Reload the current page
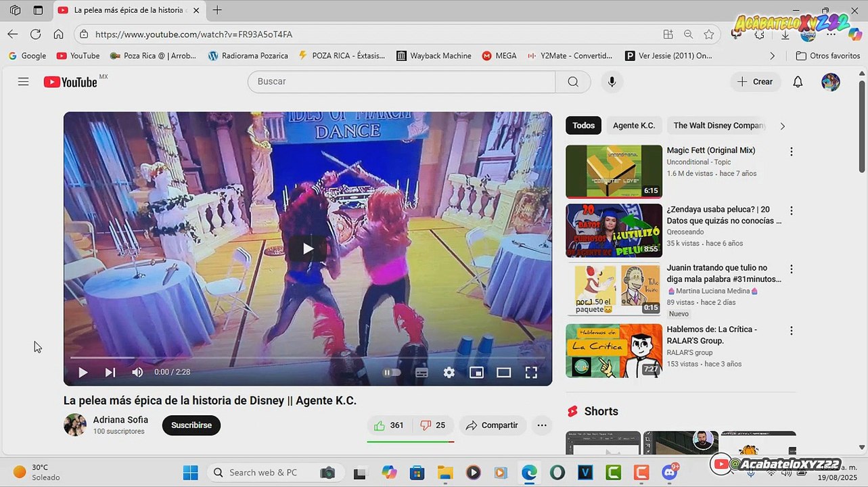Viewport: 868px width, 487px height. coord(36,34)
